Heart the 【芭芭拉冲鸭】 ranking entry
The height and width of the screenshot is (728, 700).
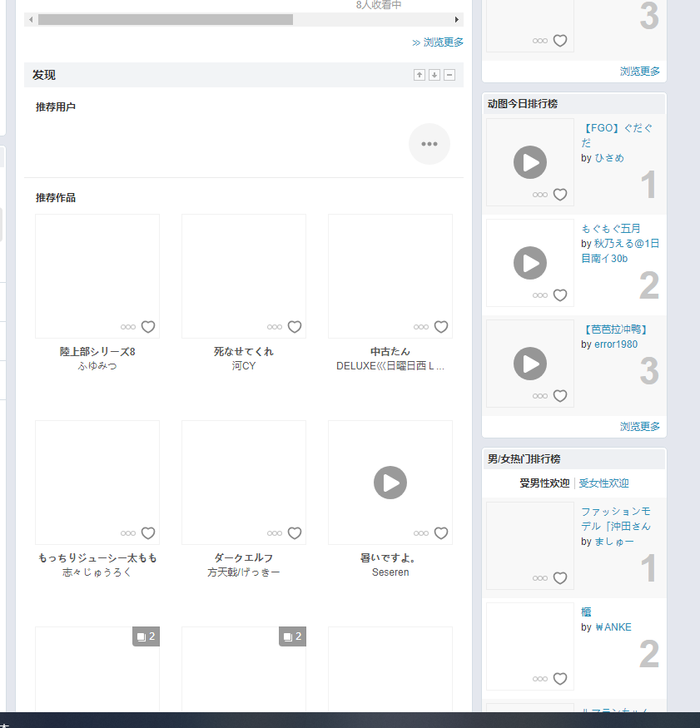point(560,396)
